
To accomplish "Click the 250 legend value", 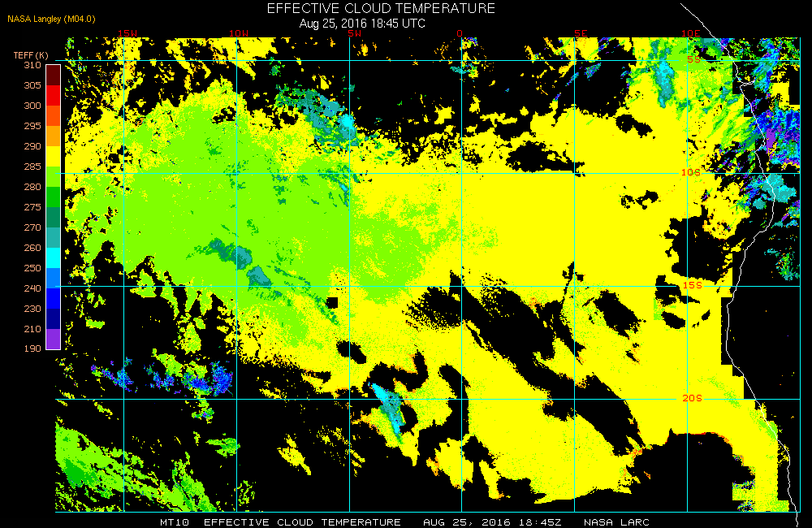I will 32,268.
